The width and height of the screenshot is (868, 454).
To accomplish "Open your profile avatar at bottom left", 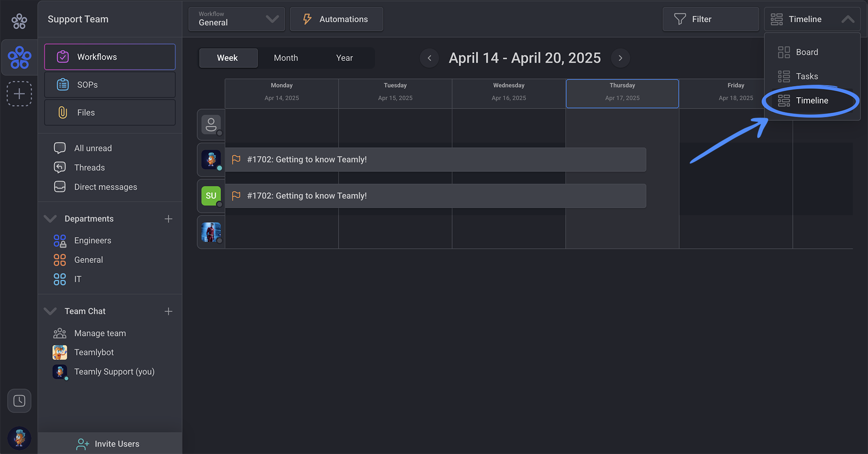I will [19, 439].
